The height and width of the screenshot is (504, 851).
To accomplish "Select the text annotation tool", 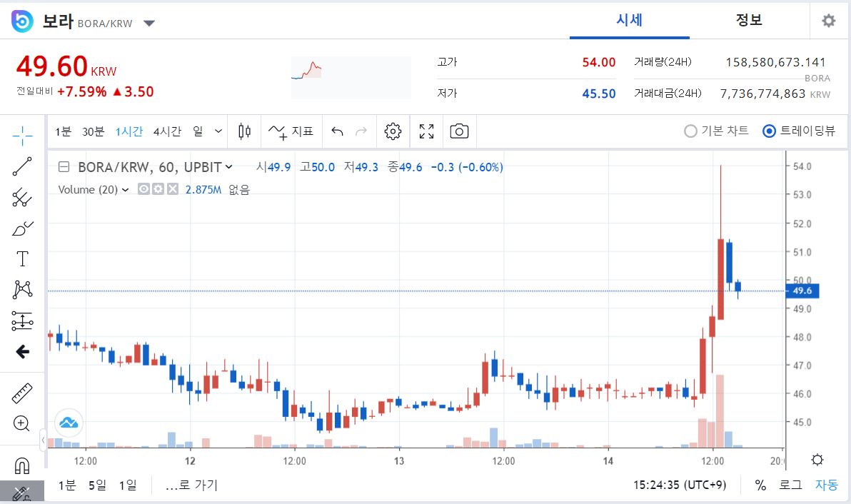I will click(22, 258).
